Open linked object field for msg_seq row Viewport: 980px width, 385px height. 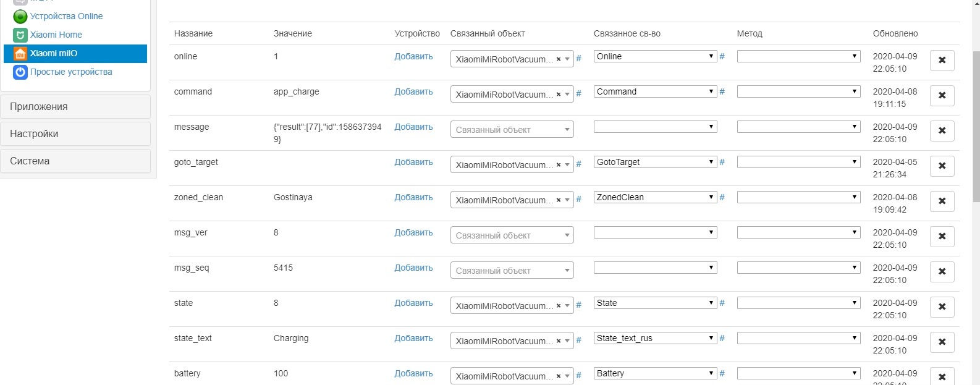(512, 271)
